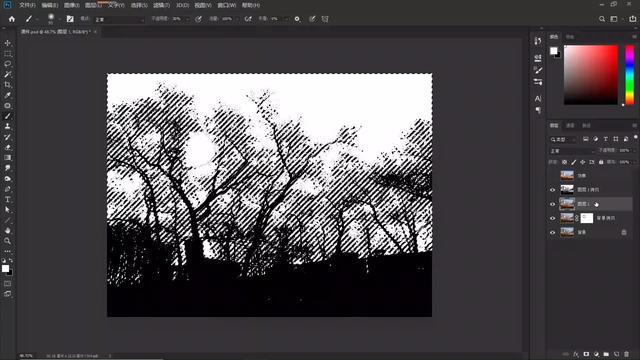Open the layer filter type dropdown

pos(563,140)
